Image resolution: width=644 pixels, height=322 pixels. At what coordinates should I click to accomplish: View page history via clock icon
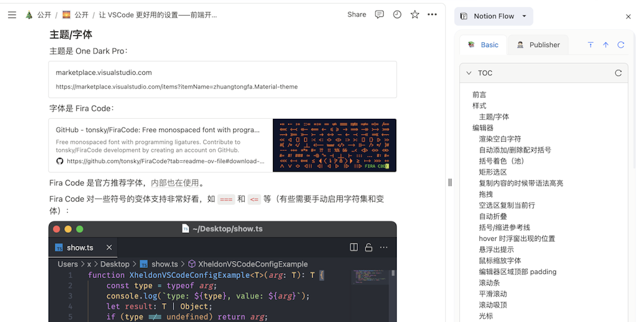coord(397,14)
